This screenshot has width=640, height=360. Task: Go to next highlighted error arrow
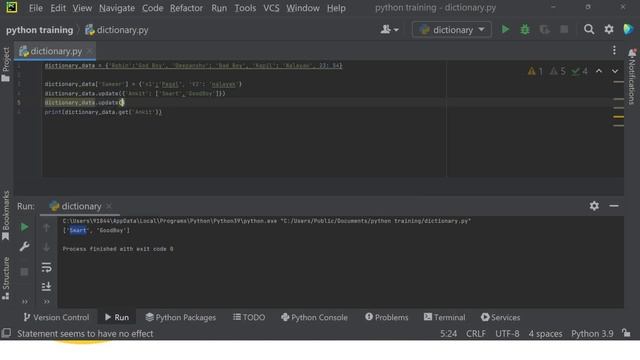point(615,71)
